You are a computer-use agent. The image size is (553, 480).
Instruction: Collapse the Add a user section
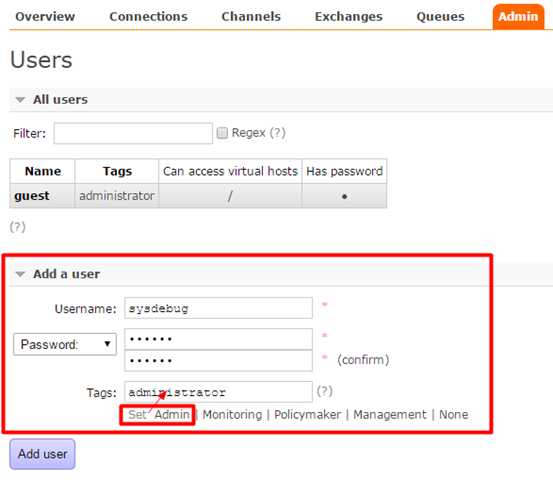[x=66, y=274]
